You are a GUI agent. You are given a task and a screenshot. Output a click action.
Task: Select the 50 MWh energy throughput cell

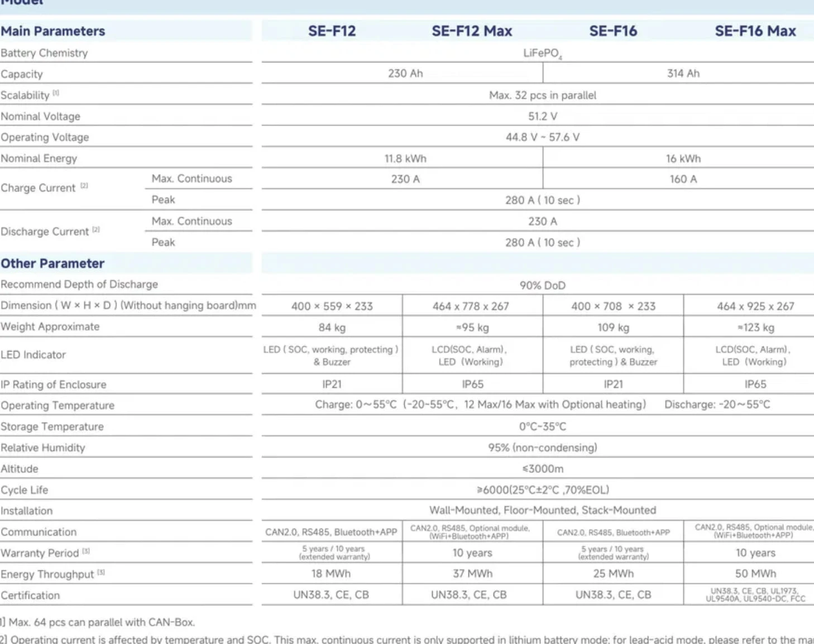click(x=755, y=574)
